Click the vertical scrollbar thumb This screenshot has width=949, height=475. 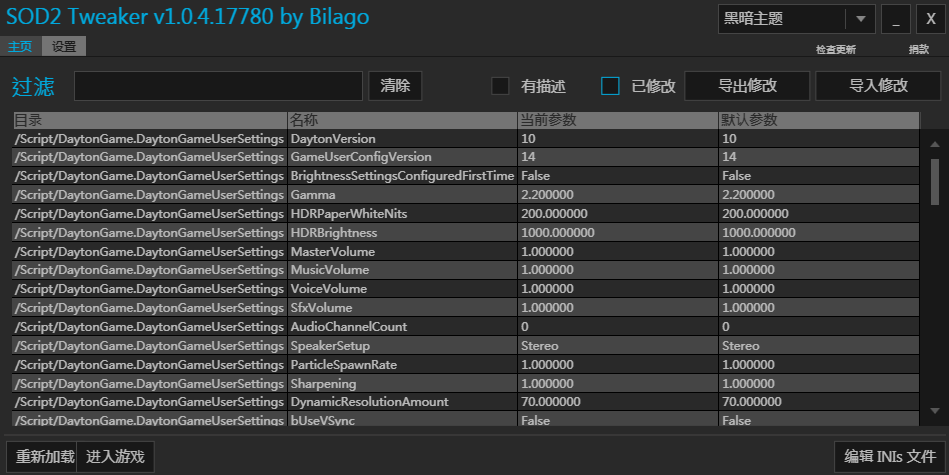point(935,180)
